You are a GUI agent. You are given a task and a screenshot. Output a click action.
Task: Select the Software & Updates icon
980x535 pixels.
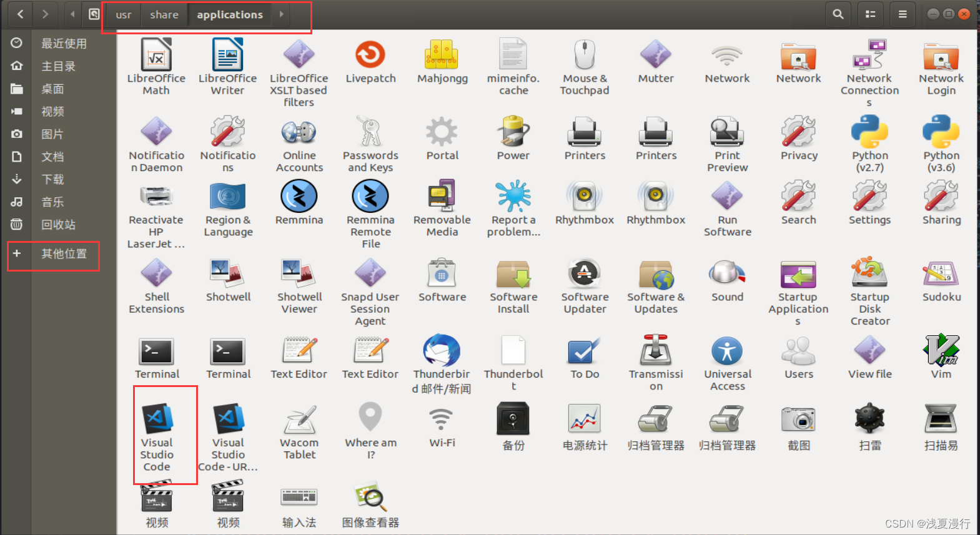click(x=656, y=273)
